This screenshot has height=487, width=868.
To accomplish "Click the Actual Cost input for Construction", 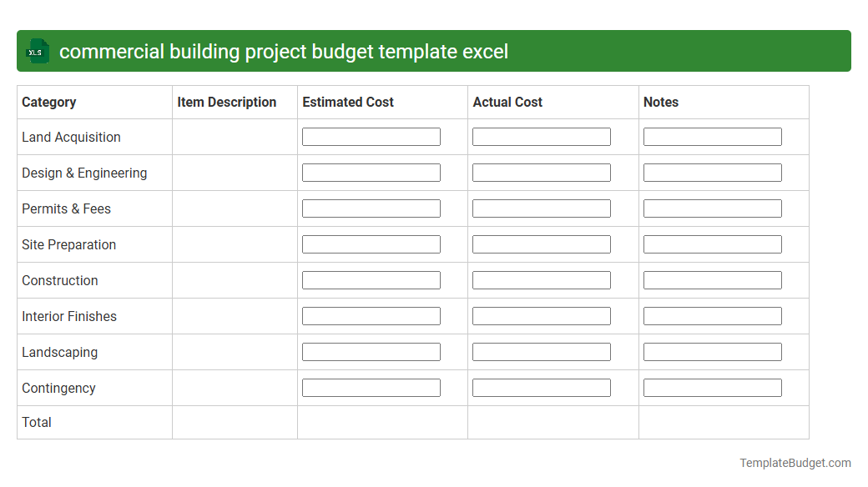I will [541, 279].
